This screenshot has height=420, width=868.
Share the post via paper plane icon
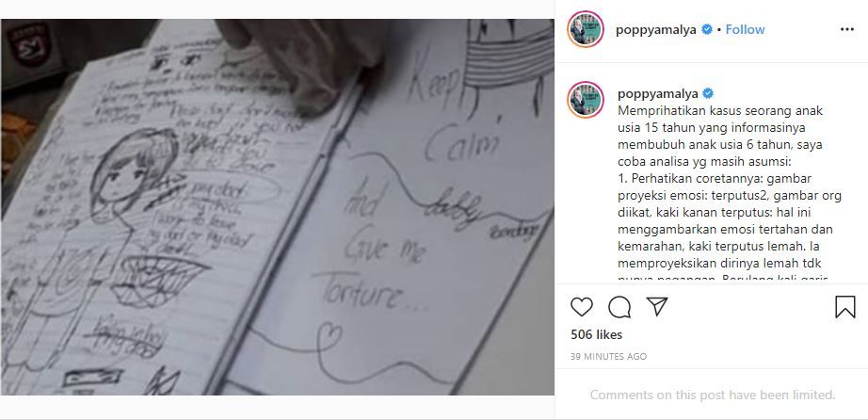tap(657, 306)
